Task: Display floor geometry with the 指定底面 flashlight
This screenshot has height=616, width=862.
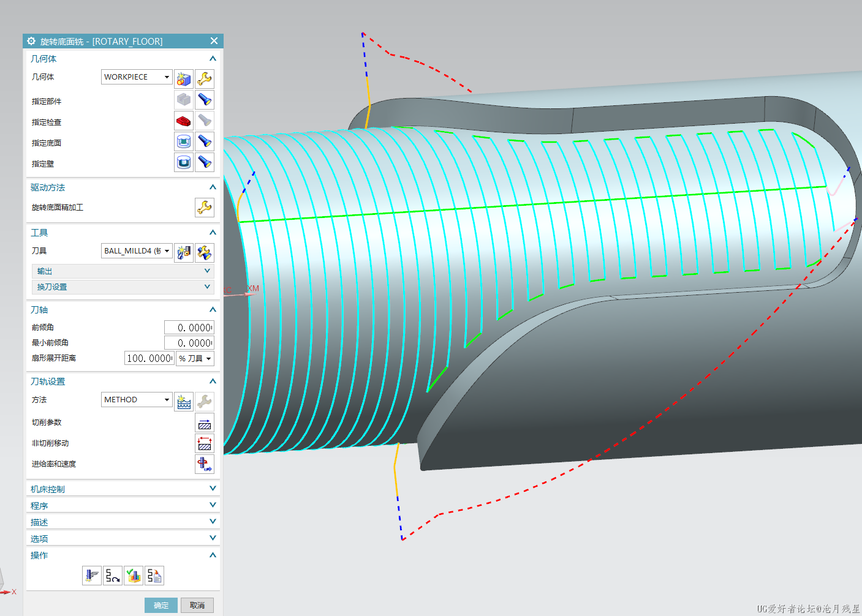Action: pyautogui.click(x=205, y=141)
